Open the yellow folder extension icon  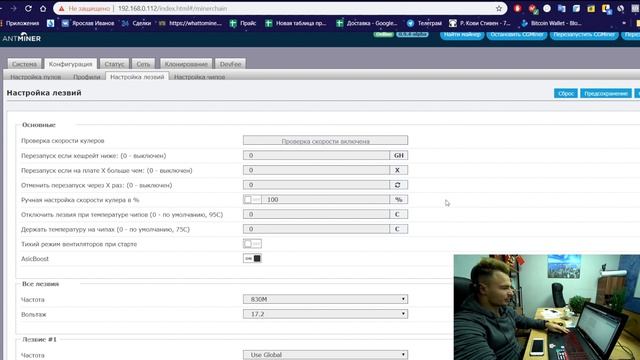[x=591, y=8]
